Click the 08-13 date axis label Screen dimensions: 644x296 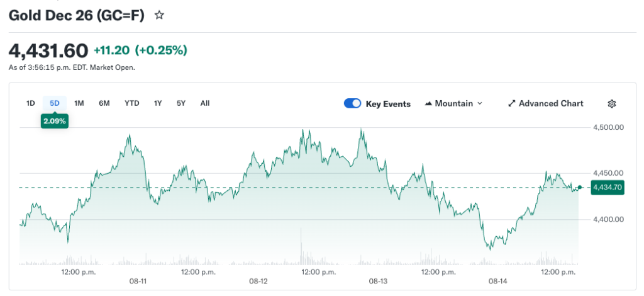pyautogui.click(x=378, y=281)
